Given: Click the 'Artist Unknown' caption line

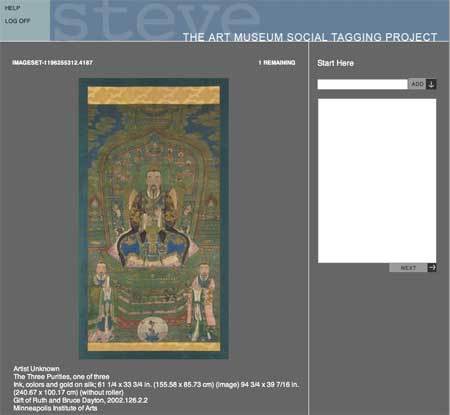Looking at the screenshot, I should 36,369.
